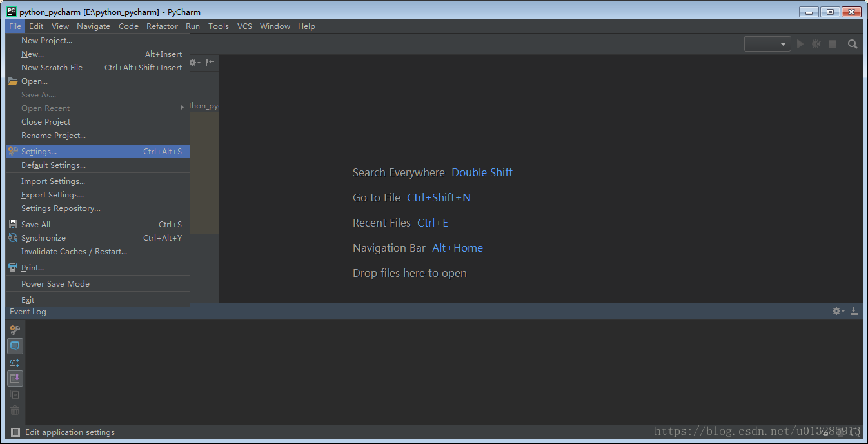
Task: Close the File menu via File
Action: tap(15, 26)
